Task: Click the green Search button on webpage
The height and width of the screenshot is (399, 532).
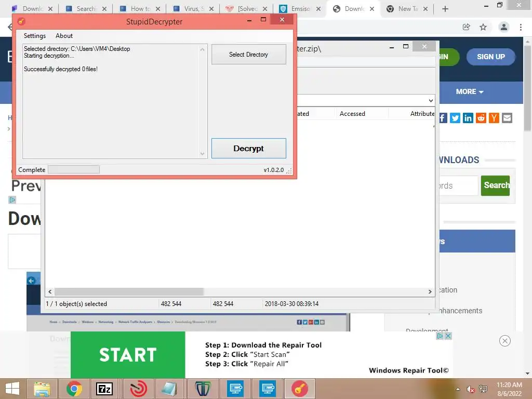Action: (495, 185)
